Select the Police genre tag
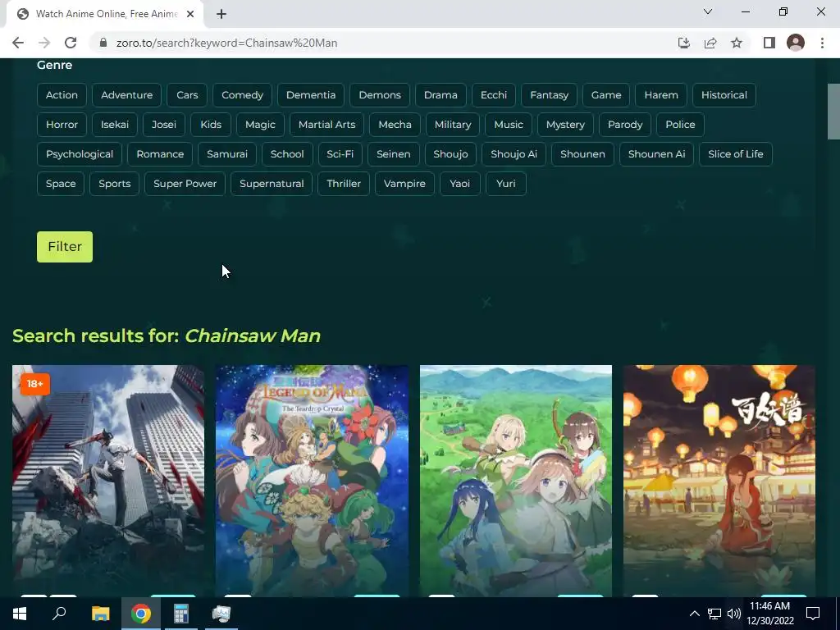840x630 pixels. [x=680, y=125]
